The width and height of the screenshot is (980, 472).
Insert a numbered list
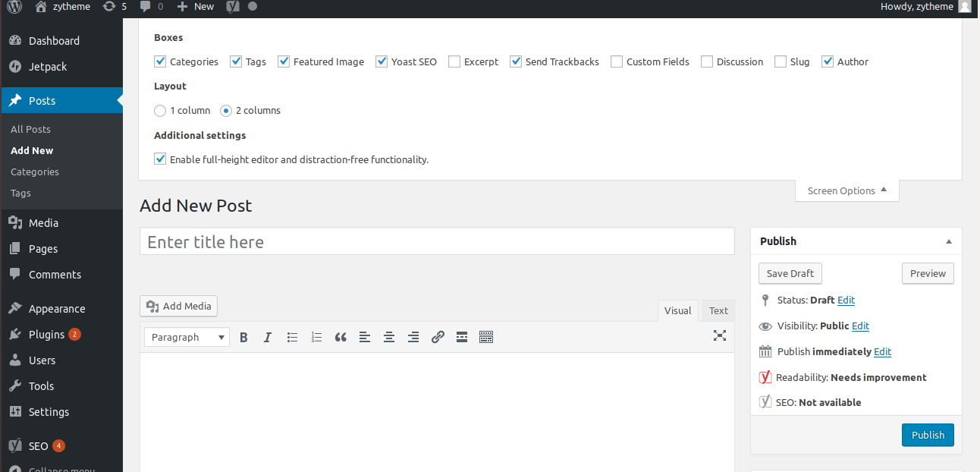[x=316, y=338]
